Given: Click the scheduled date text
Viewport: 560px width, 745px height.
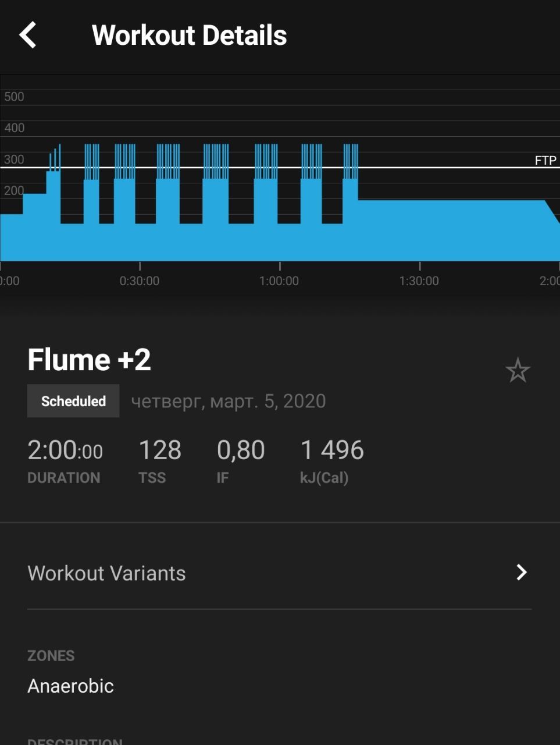Looking at the screenshot, I should coord(228,401).
